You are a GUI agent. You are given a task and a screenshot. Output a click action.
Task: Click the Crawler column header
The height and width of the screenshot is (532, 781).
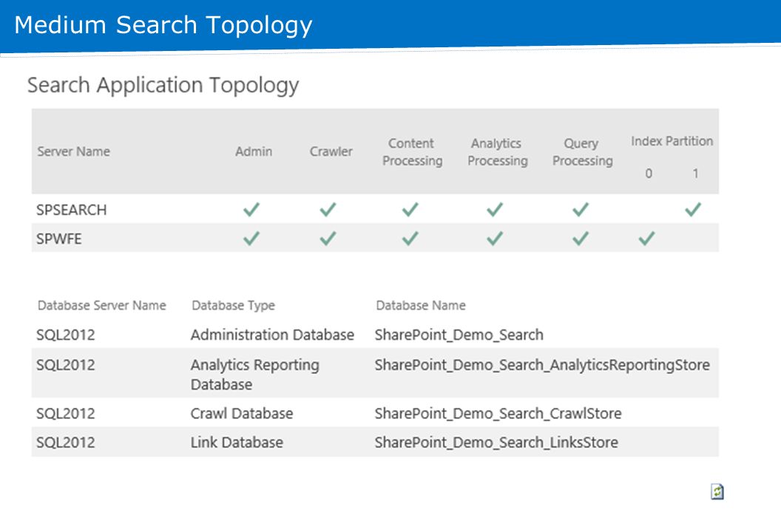coord(331,151)
